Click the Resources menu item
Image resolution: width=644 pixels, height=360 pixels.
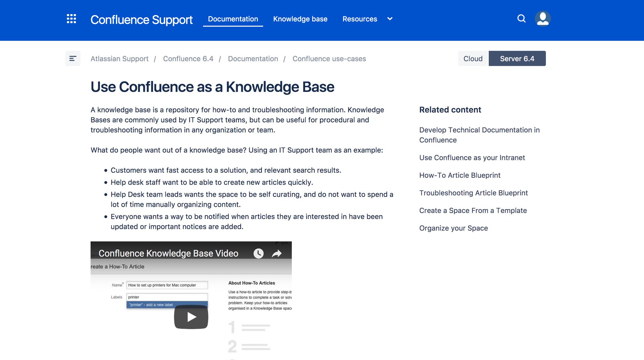360,19
